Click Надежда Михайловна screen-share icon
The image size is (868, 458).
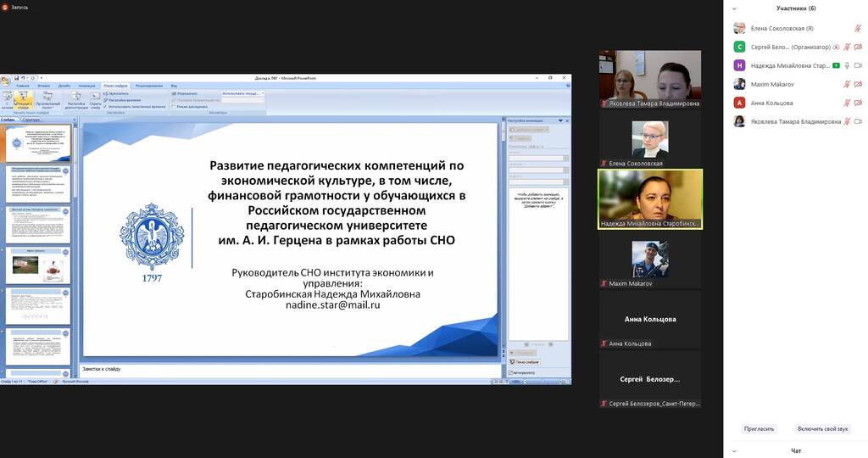(x=836, y=65)
